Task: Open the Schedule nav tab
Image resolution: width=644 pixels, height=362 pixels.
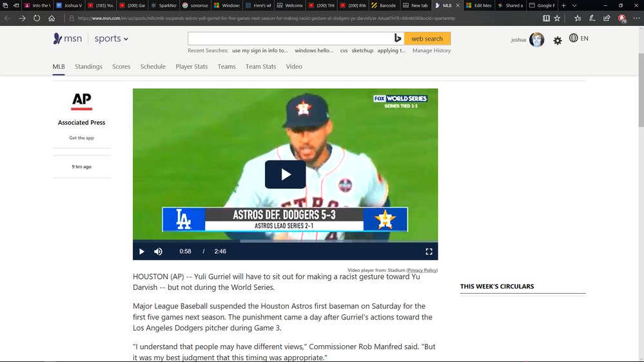Action: point(153,66)
